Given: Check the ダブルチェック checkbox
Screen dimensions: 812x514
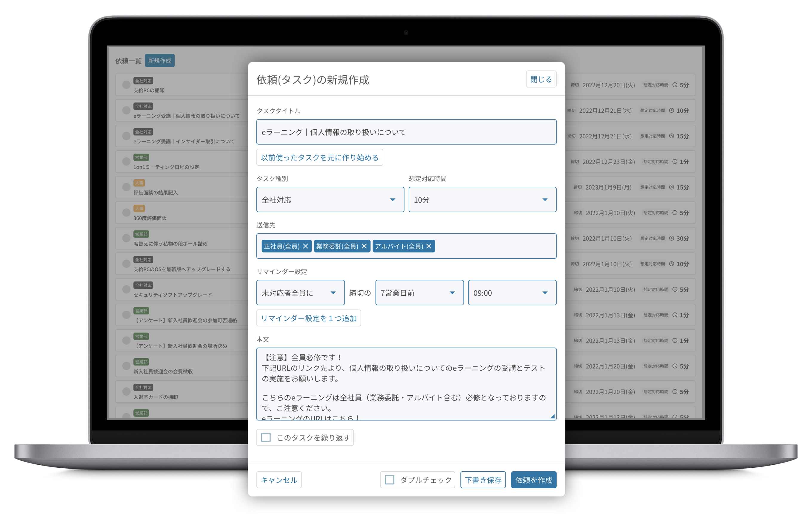Looking at the screenshot, I should tap(390, 480).
